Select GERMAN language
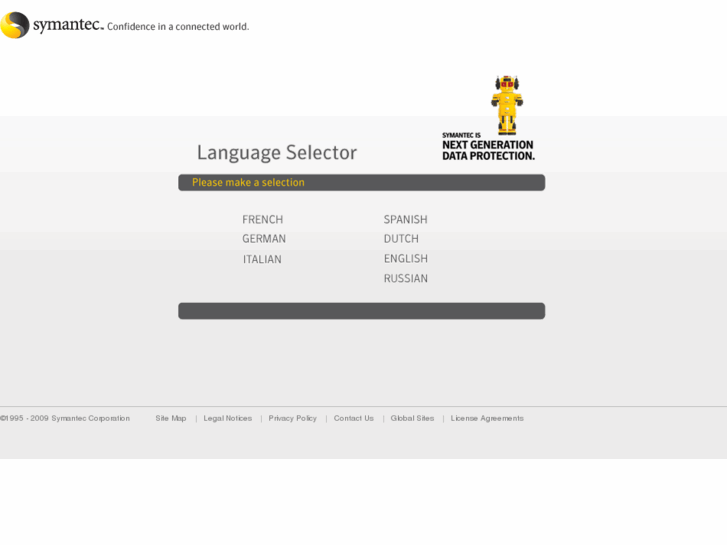Viewport: 727px width, 545px height. tap(264, 239)
